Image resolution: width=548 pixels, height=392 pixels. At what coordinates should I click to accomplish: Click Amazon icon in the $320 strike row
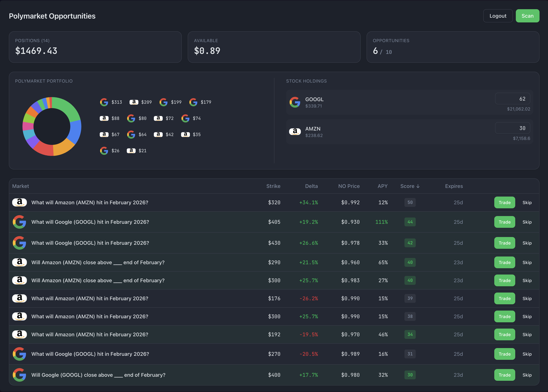(19, 202)
